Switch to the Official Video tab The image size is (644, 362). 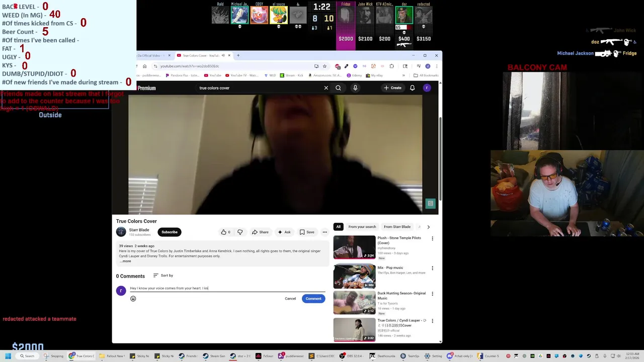click(x=152, y=55)
